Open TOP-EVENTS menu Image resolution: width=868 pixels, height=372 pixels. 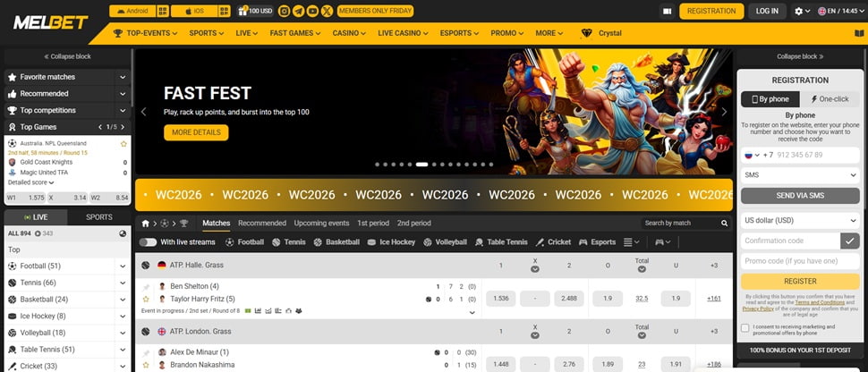[x=146, y=33]
